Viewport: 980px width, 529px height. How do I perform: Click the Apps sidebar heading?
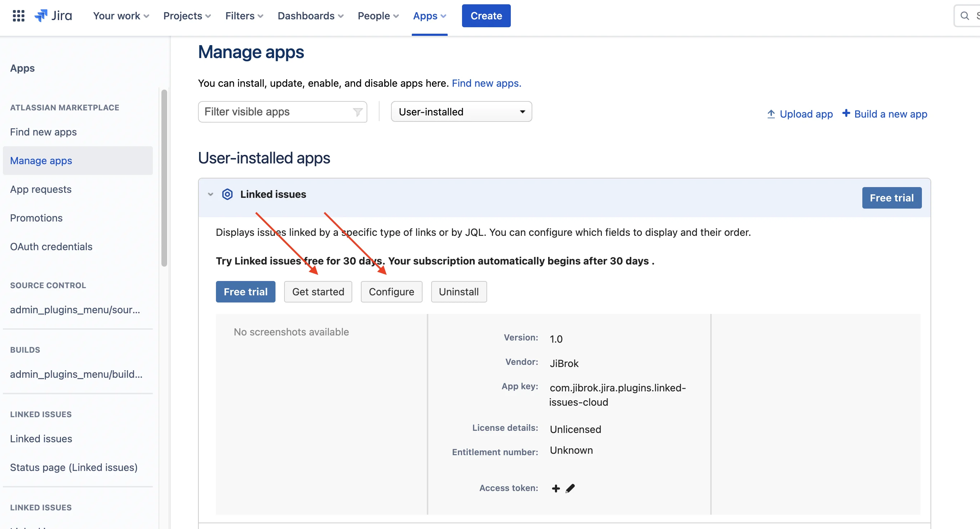pos(23,68)
